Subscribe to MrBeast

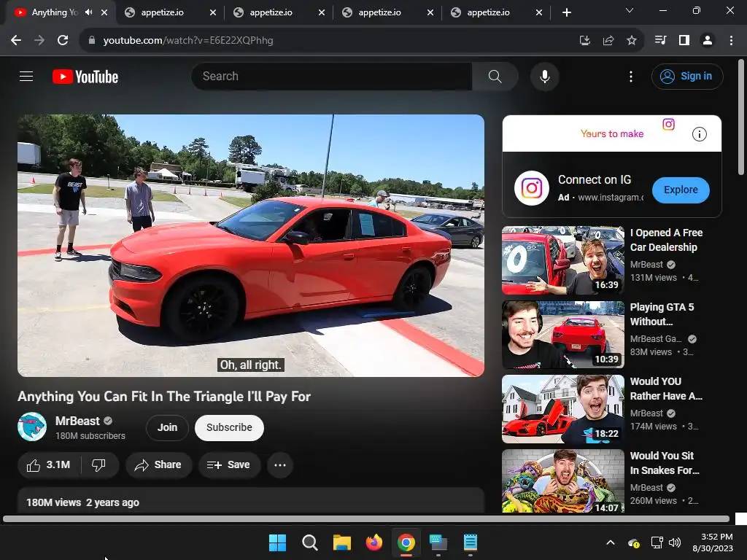[229, 427]
